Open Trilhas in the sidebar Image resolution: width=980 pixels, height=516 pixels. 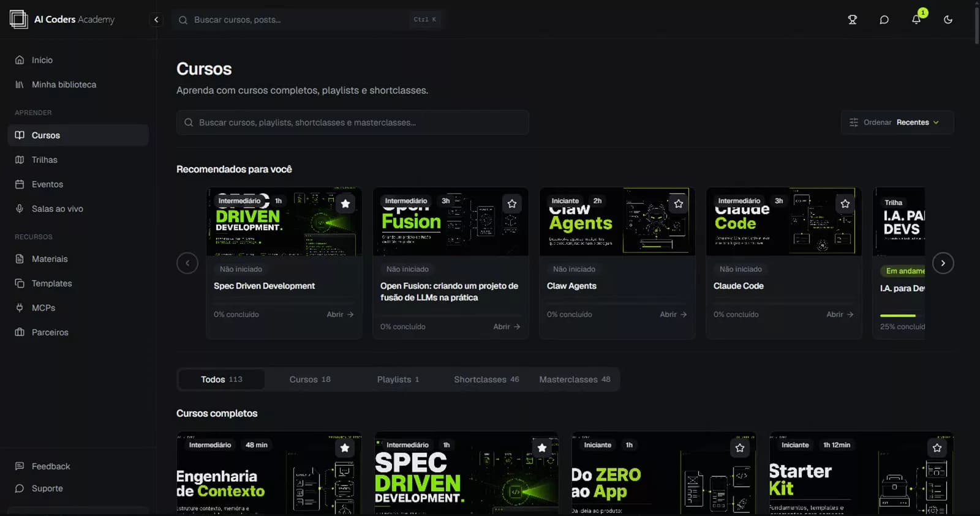pyautogui.click(x=78, y=160)
